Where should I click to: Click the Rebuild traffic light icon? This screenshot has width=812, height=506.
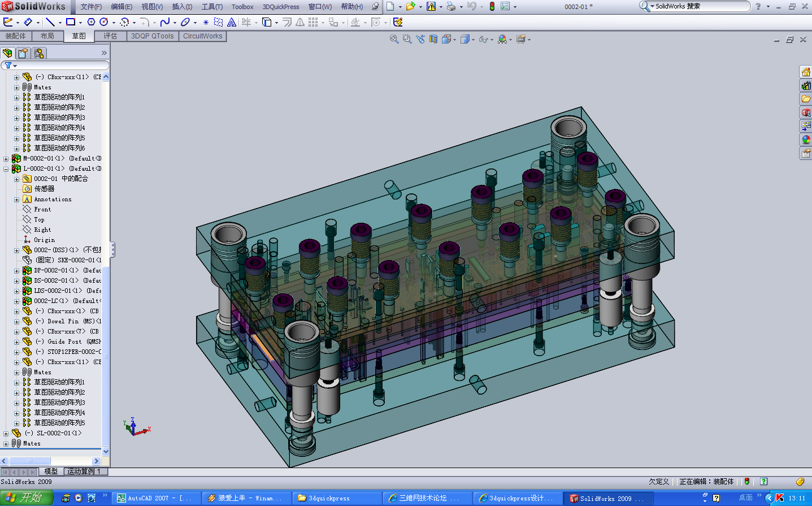coord(492,6)
